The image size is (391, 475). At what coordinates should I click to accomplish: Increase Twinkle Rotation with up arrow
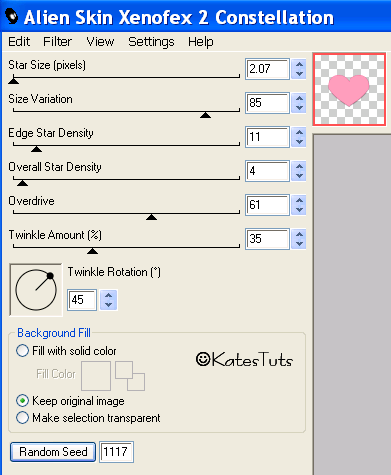coord(108,295)
